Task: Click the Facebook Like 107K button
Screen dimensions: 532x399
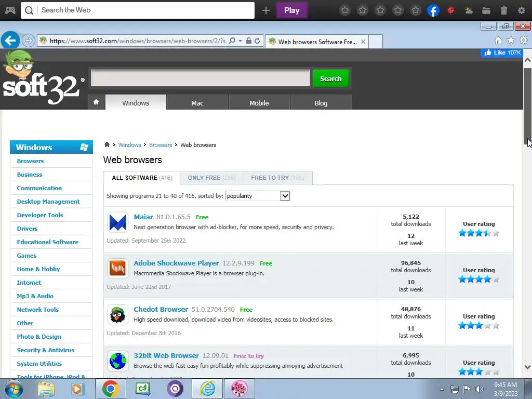Action: click(x=502, y=52)
